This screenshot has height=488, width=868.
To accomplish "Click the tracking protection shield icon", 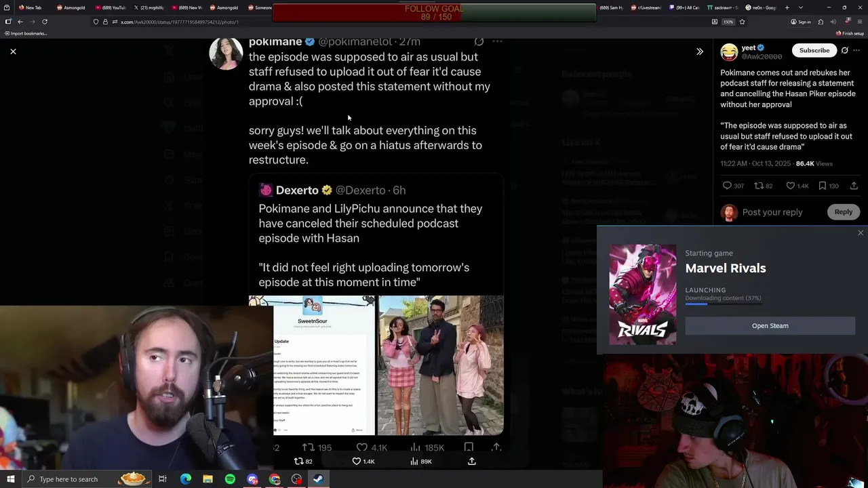I will 96,22.
